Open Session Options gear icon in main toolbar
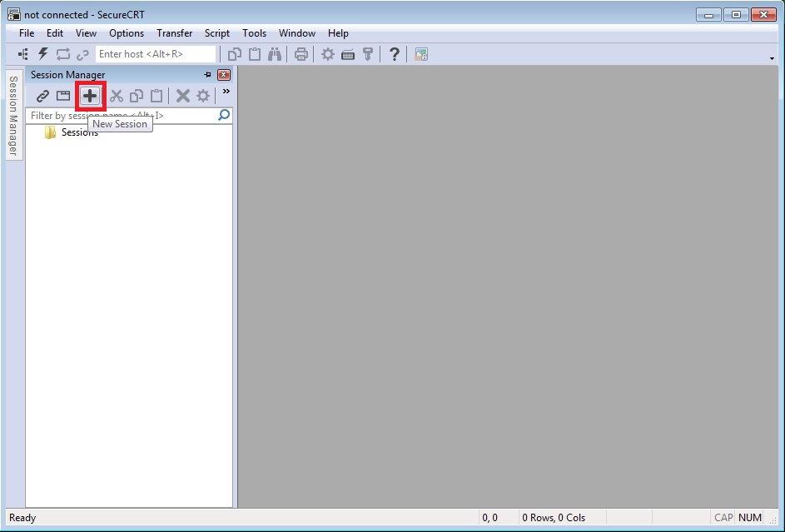This screenshot has height=532, width=785. [328, 54]
